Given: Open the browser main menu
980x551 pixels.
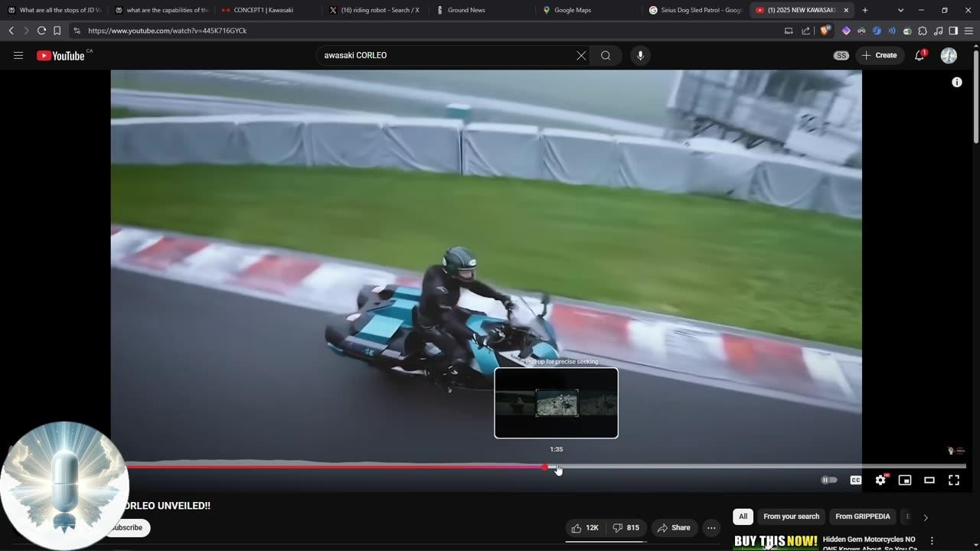Looking at the screenshot, I should point(969,31).
